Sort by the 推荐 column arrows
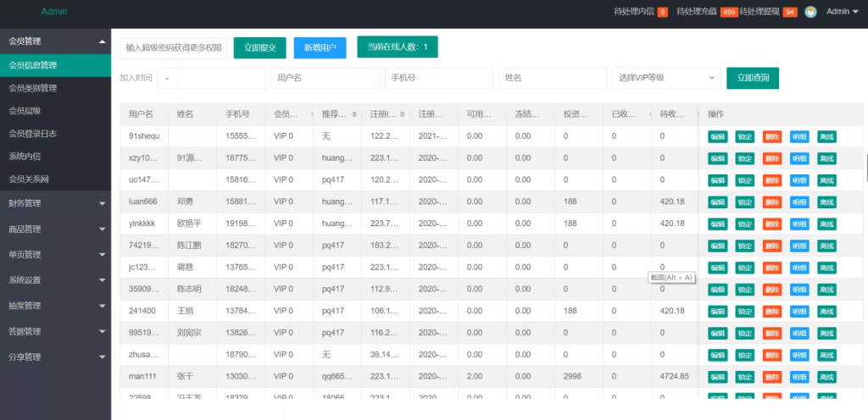The image size is (868, 420). [355, 114]
